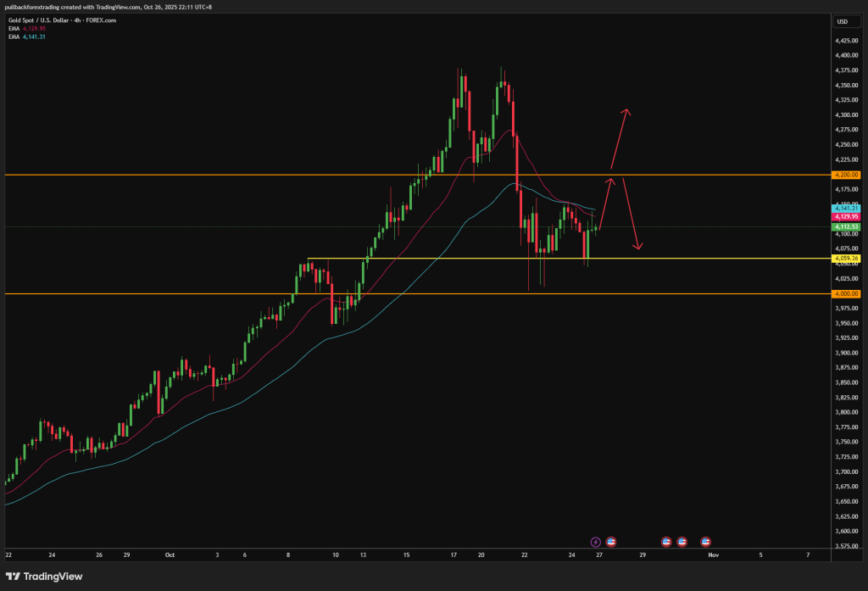The image size is (868, 591).
Task: Click the Oct label on the time axis
Action: 170,555
